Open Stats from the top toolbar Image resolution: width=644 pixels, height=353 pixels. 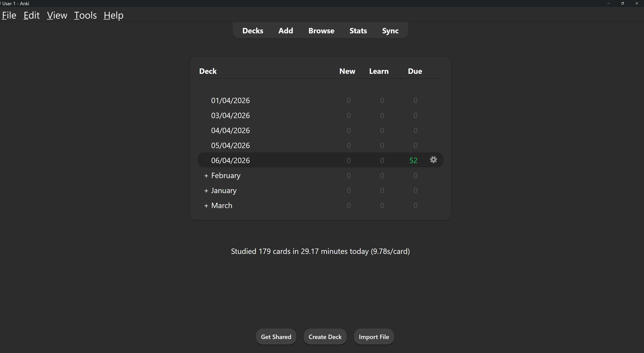[358, 31]
